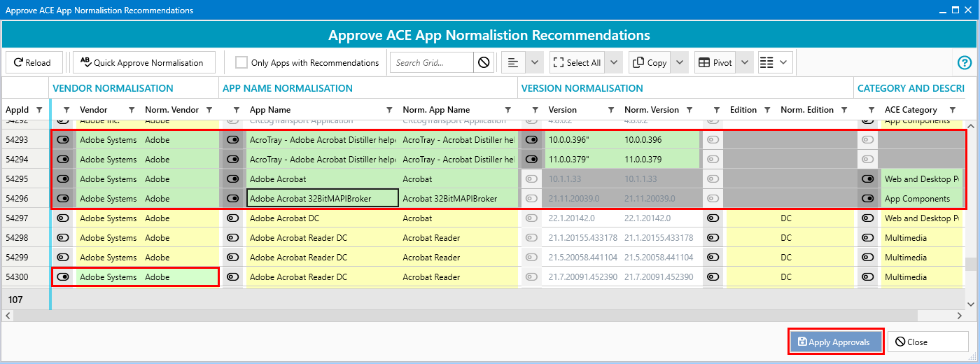Open filter for Norm. Edition column
The width and height of the screenshot is (980, 364).
pos(845,110)
